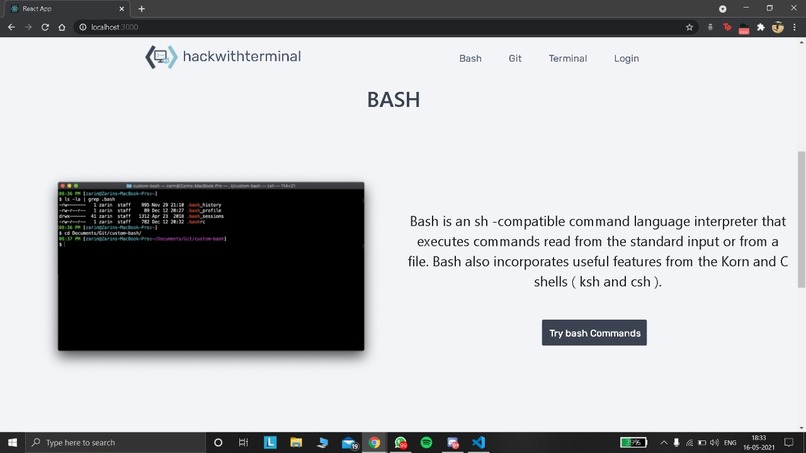The width and height of the screenshot is (806, 453).
Task: Open Cortana circle on taskbar
Action: [x=218, y=442]
